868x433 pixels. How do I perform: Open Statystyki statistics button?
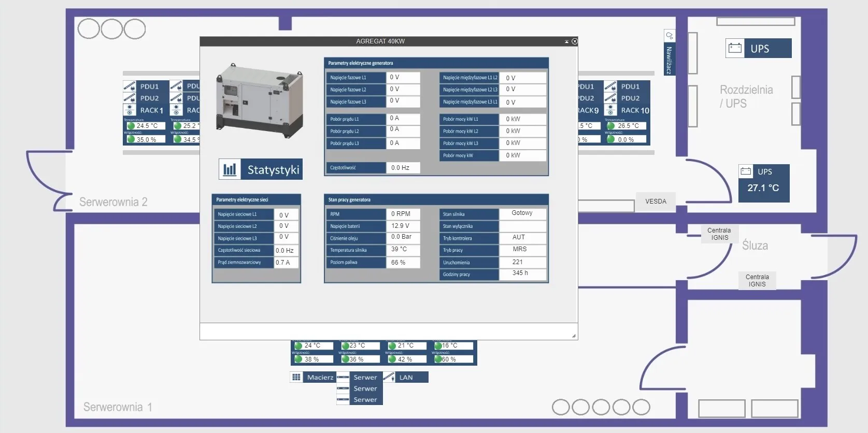261,169
